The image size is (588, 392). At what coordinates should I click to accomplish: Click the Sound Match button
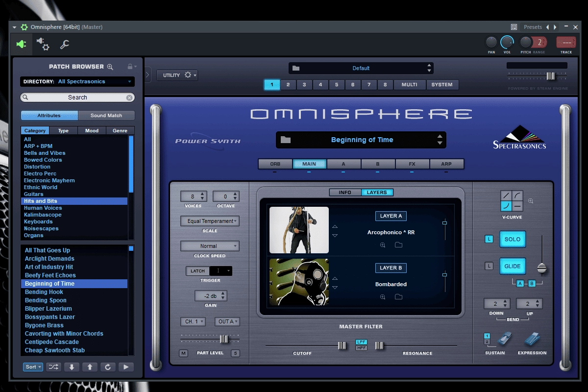(106, 115)
